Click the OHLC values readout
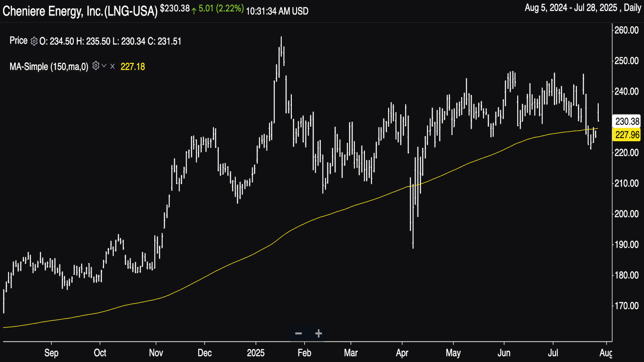This screenshot has width=644, height=362. point(110,41)
